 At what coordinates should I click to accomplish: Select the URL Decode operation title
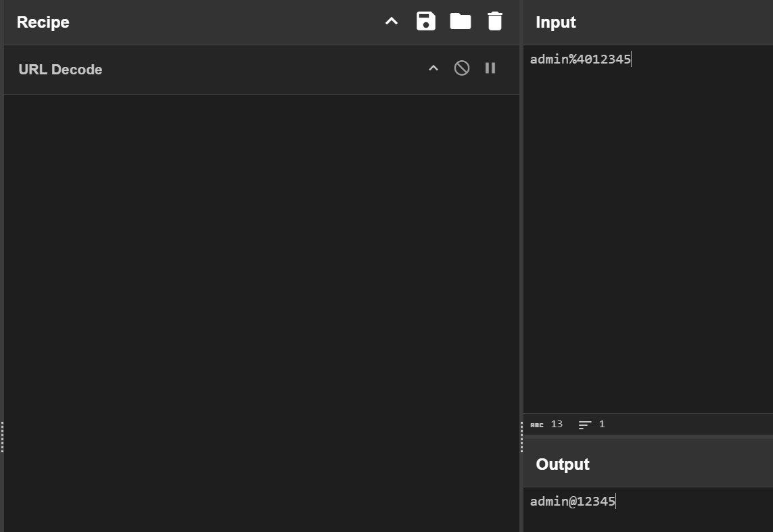click(x=60, y=70)
